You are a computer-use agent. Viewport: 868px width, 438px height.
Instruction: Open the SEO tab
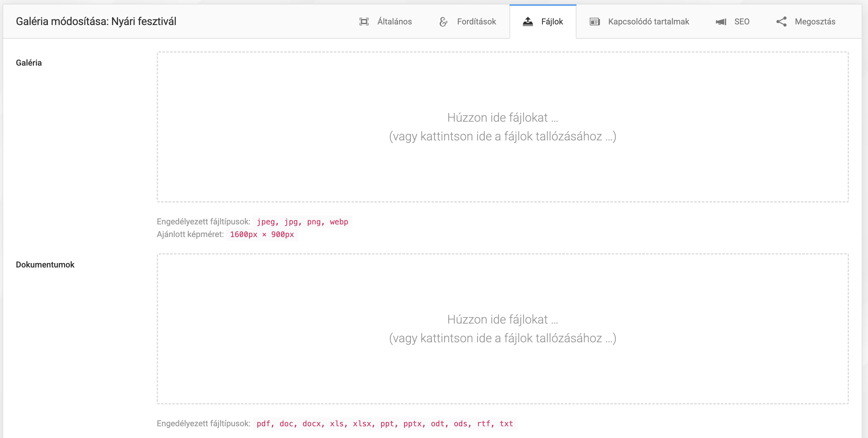click(x=742, y=22)
